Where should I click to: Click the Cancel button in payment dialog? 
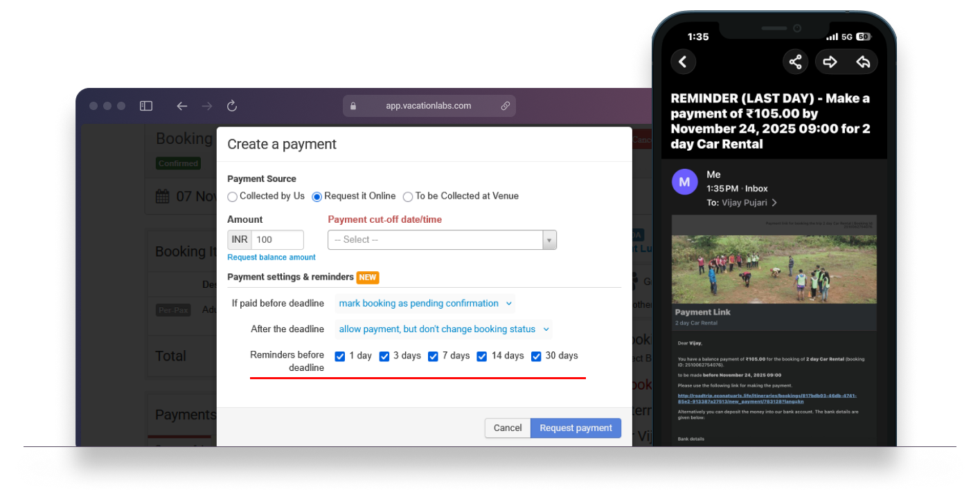[507, 428]
